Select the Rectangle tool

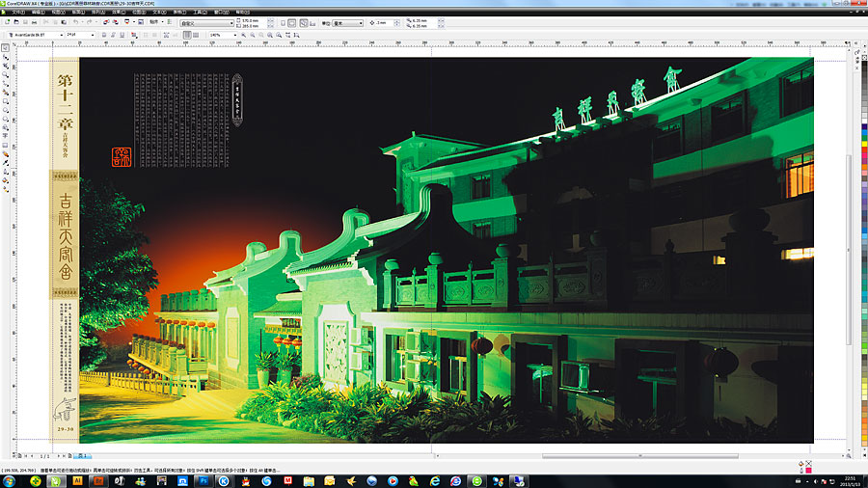[6, 100]
